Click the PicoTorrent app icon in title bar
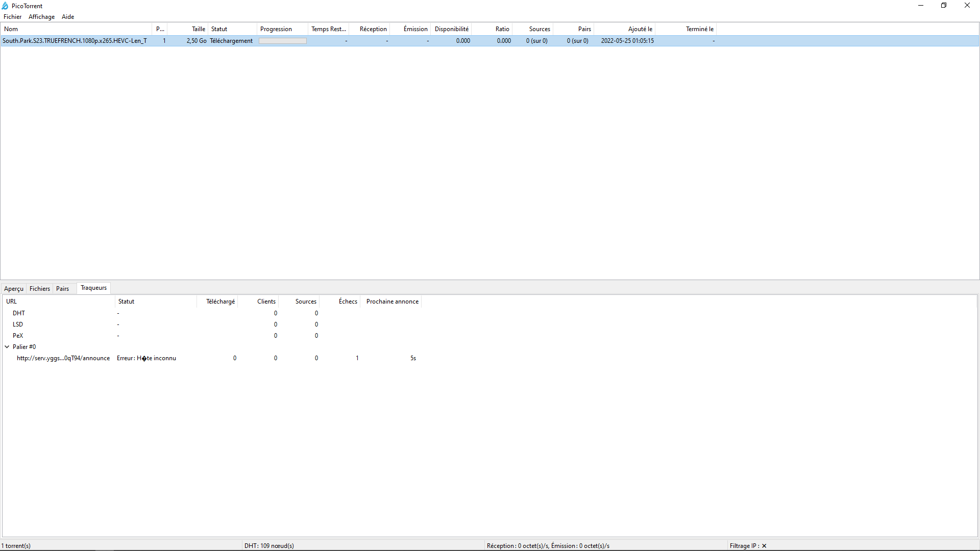 [x=5, y=6]
